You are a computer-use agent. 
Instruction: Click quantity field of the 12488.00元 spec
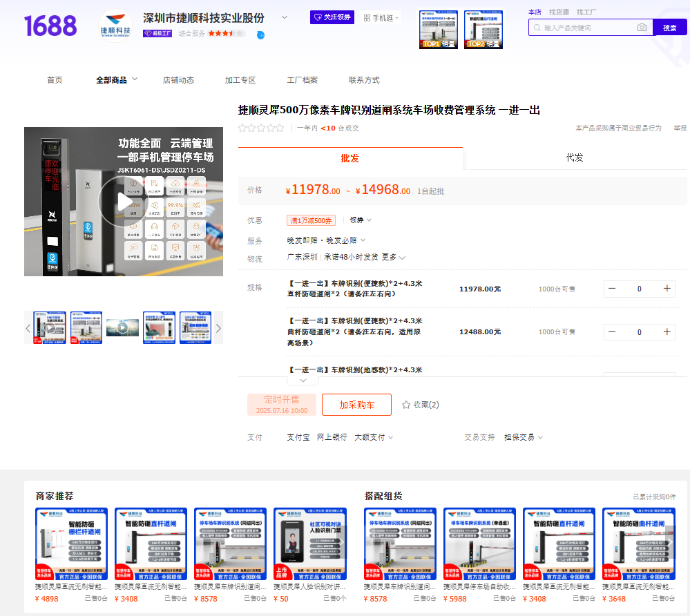(x=640, y=331)
